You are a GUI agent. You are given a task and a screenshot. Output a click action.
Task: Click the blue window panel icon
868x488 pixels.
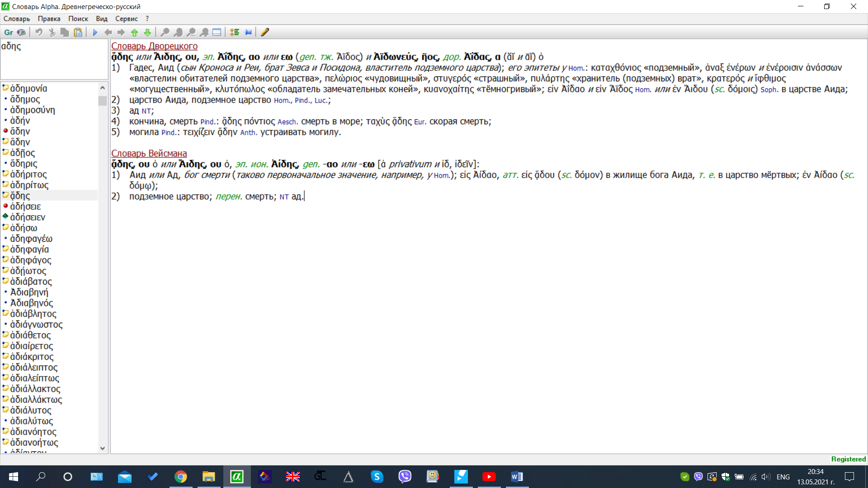pyautogui.click(x=217, y=32)
